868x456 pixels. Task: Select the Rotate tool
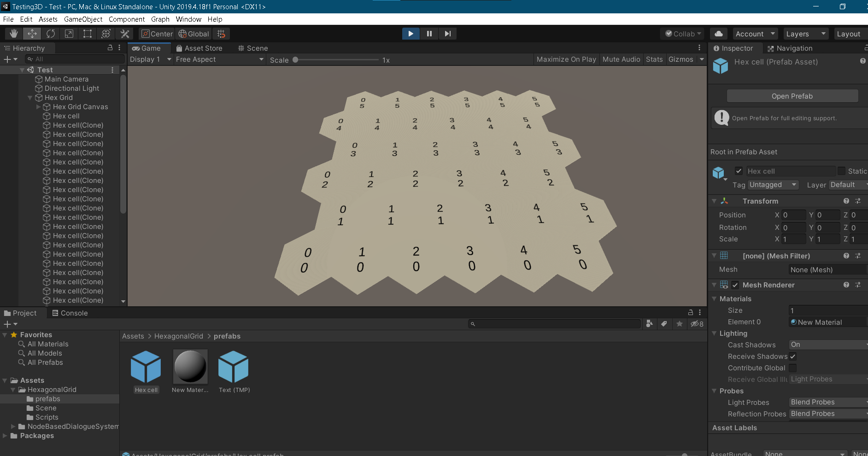point(51,33)
